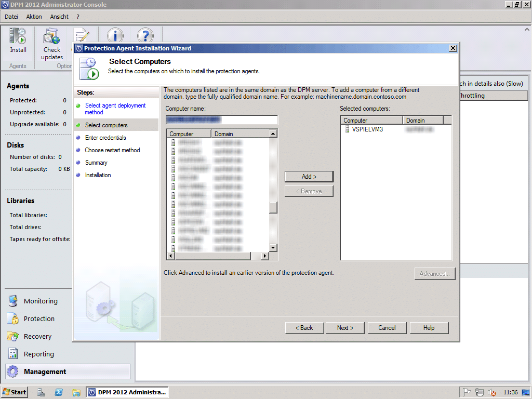Click the < Back button
This screenshot has height=399, width=532.
point(304,328)
